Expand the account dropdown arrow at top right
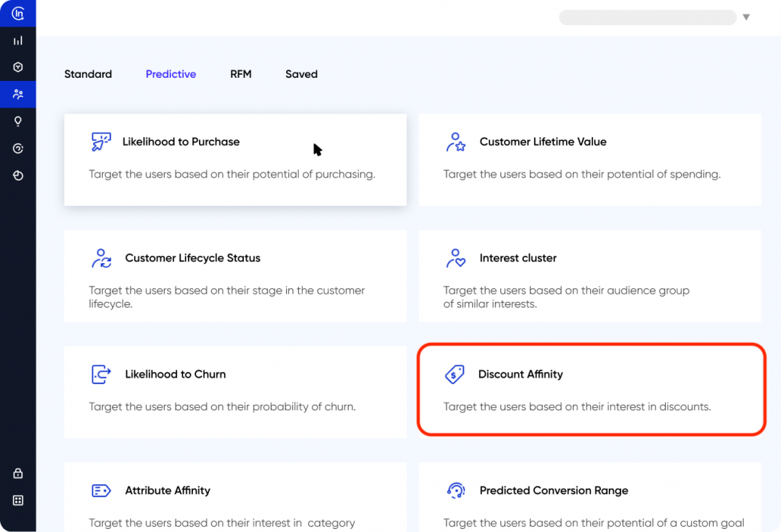781x532 pixels. click(x=746, y=18)
